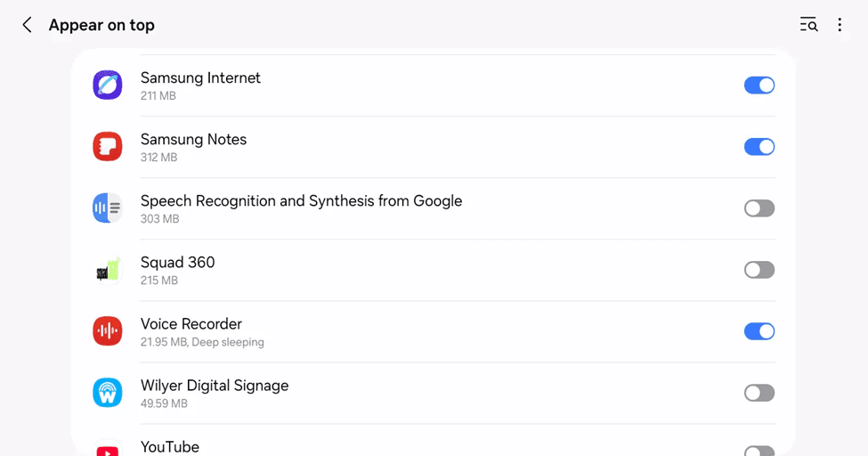Viewport: 868px width, 456px height.
Task: Switch on the YouTube toggle
Action: 759,451
